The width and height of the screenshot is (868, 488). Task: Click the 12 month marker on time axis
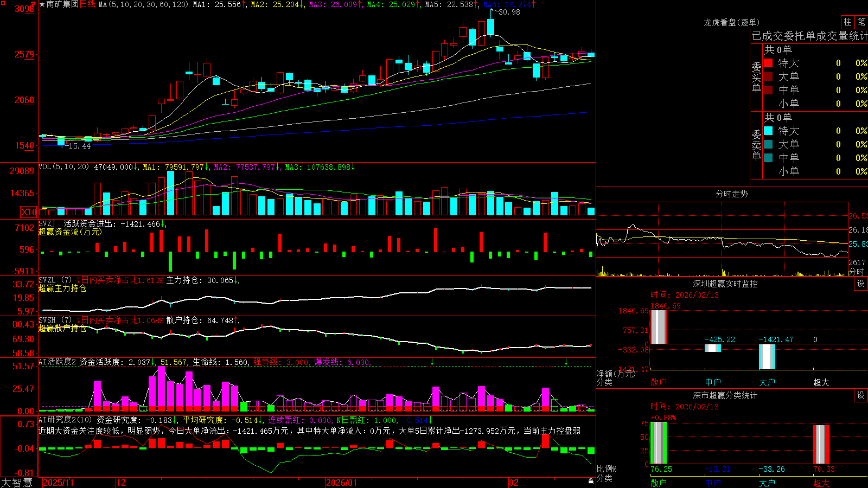pyautogui.click(x=122, y=483)
